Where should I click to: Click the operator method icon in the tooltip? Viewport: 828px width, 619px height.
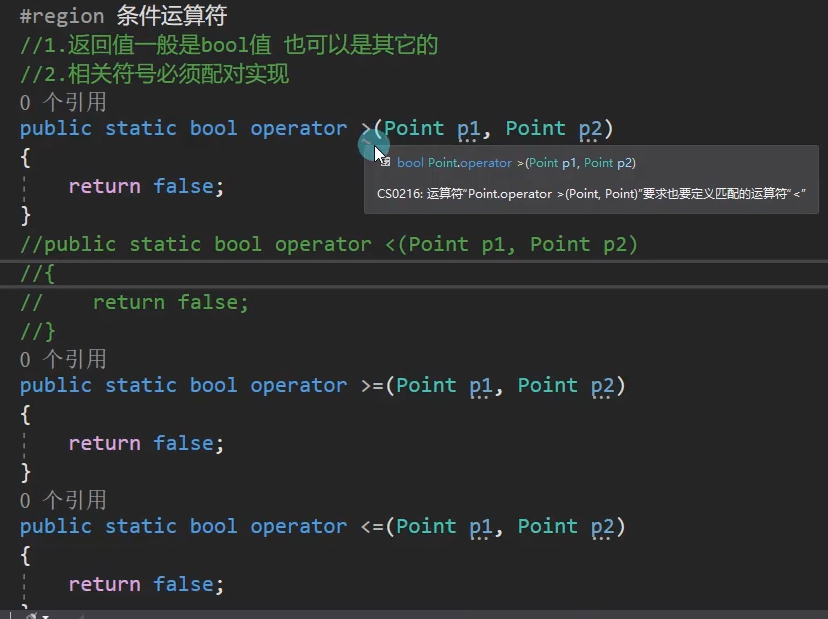[x=385, y=163]
